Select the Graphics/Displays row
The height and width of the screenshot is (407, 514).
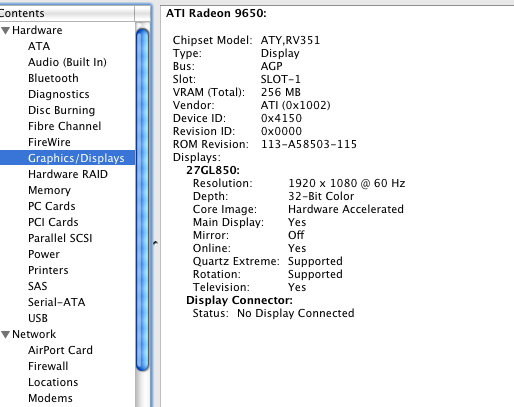coord(67,158)
